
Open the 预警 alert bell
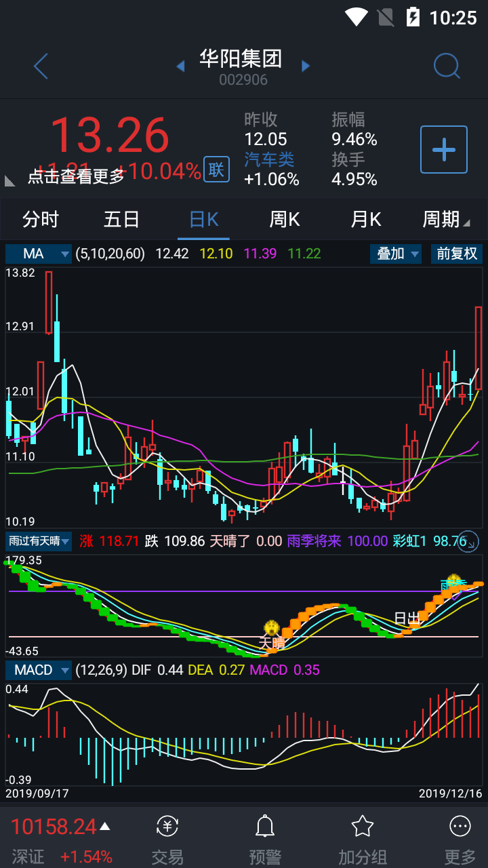pos(265,827)
